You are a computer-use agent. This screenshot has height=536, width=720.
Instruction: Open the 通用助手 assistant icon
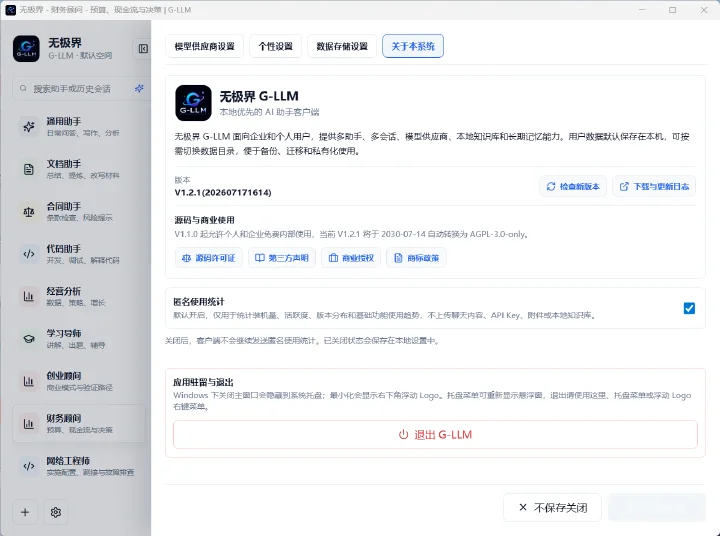tap(29, 126)
